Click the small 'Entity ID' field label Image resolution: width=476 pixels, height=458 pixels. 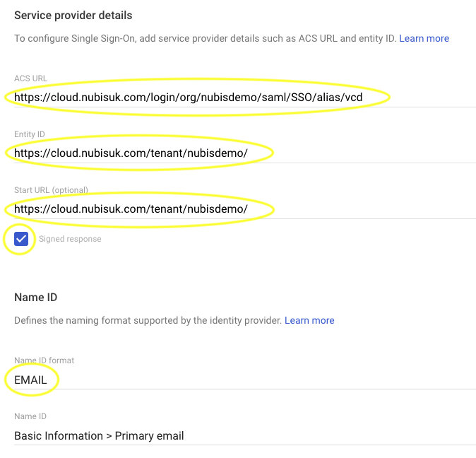(30, 134)
